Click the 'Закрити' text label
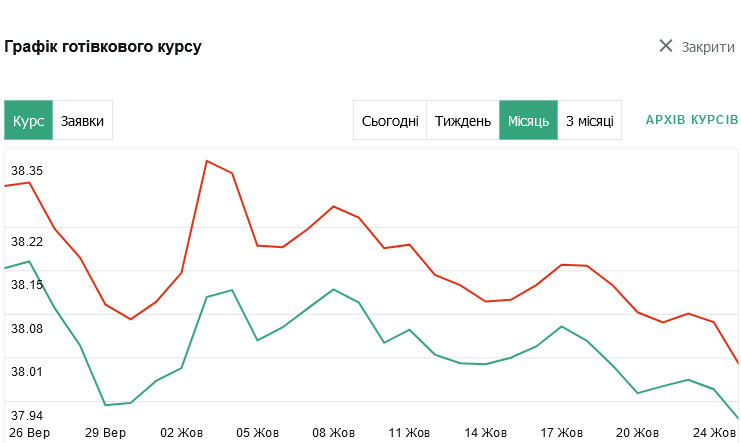741x443 pixels. tap(708, 47)
